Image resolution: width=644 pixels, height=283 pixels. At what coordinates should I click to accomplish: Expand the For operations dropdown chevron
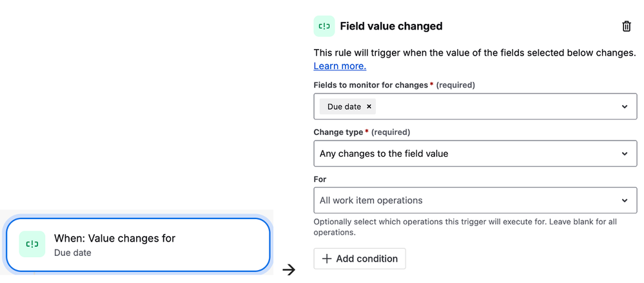(x=624, y=200)
